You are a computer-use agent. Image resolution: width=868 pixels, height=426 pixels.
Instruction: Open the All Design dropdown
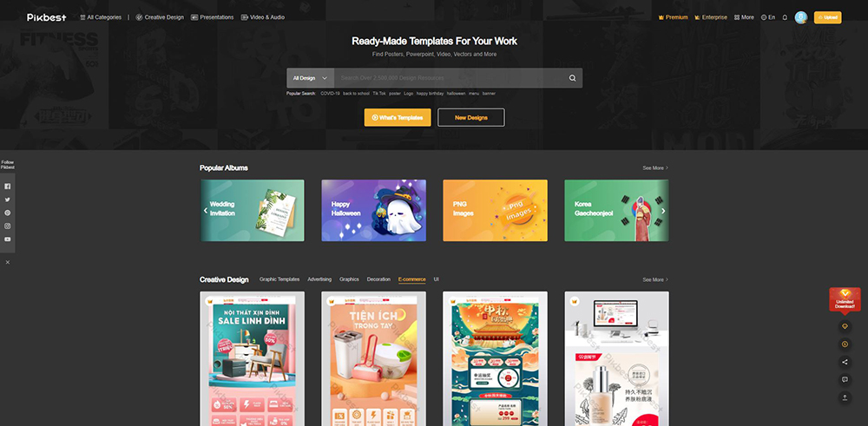point(310,78)
